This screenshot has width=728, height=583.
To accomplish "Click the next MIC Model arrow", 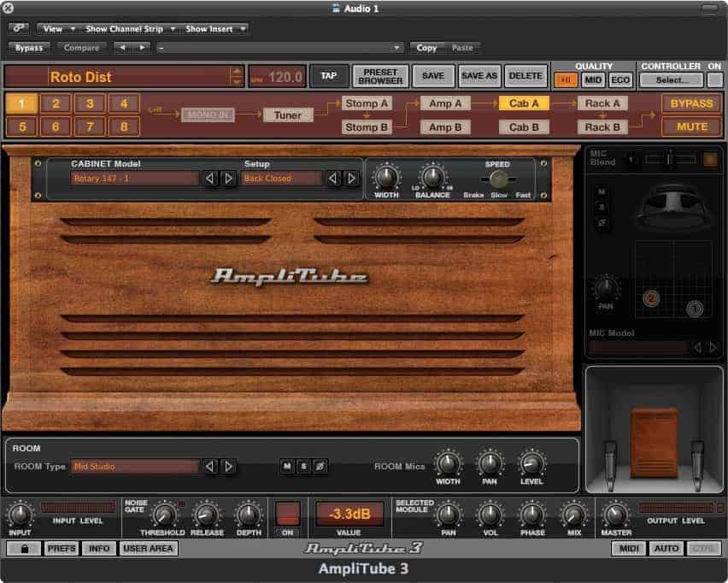I will tap(712, 348).
